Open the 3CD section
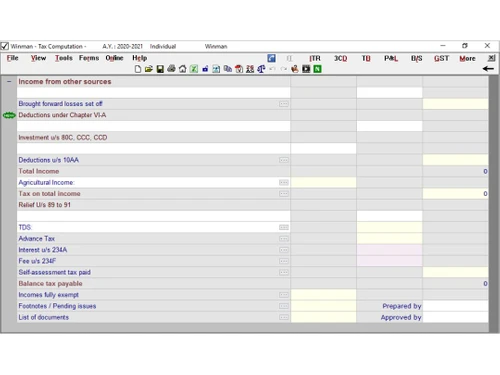The width and height of the screenshot is (500, 375). click(340, 58)
